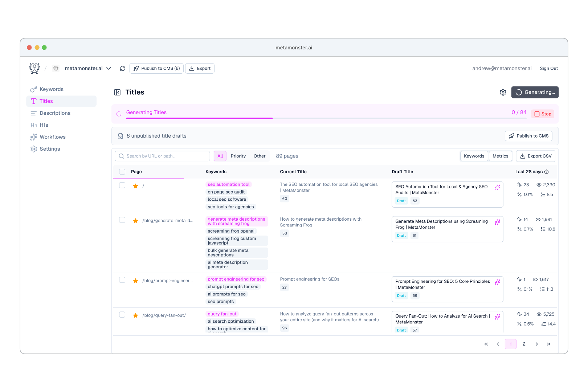This screenshot has width=588, height=392.
Task: Open the Workflows section in the sidebar
Action: [x=53, y=137]
